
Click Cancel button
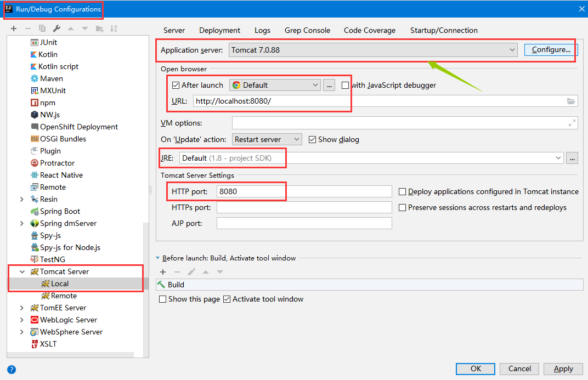(519, 368)
